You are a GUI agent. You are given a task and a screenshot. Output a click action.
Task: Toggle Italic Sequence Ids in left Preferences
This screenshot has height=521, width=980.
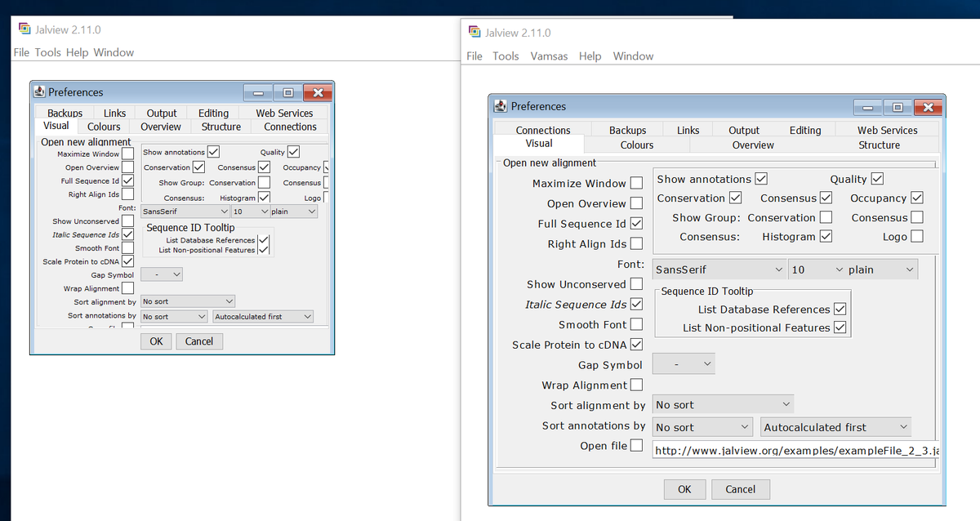pos(127,234)
